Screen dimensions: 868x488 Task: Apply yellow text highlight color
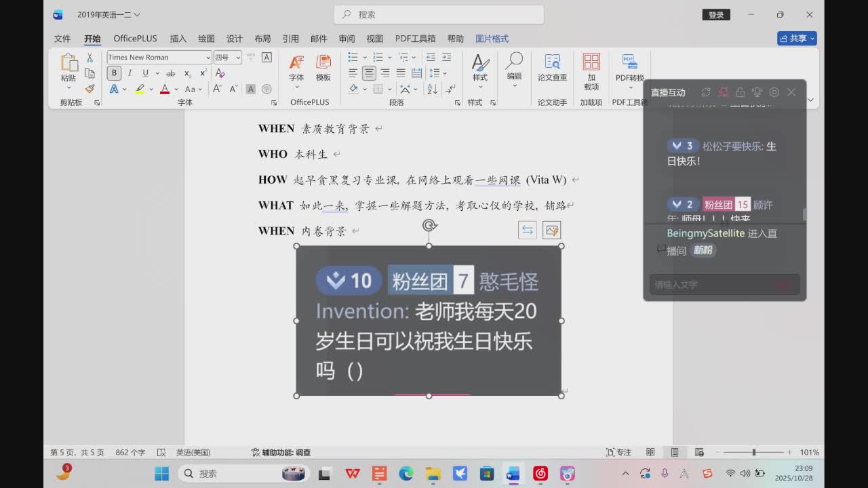point(140,89)
